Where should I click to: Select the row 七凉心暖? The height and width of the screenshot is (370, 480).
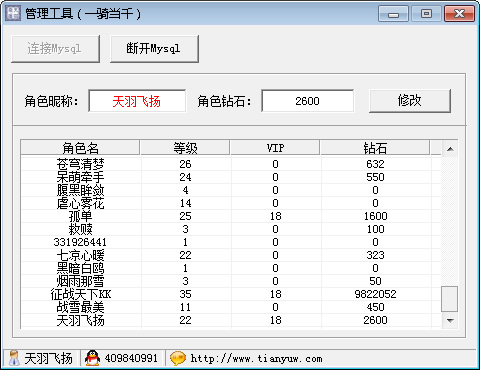[231, 255]
